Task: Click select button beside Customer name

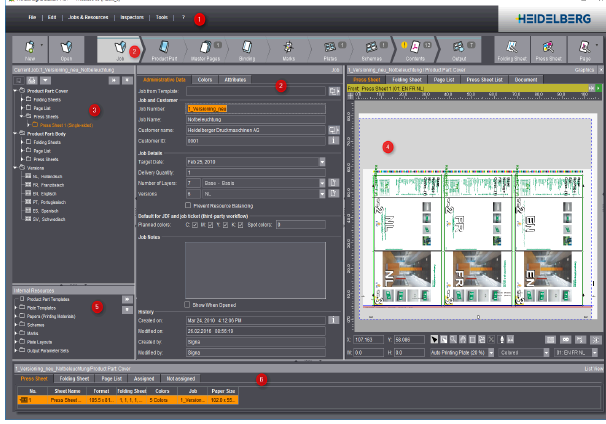Action: [x=334, y=130]
